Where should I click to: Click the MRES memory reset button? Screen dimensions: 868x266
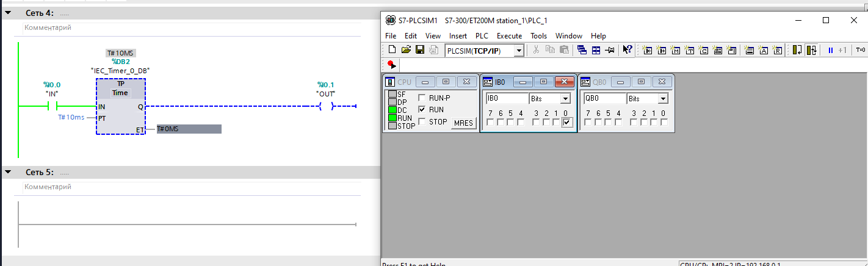(x=463, y=123)
